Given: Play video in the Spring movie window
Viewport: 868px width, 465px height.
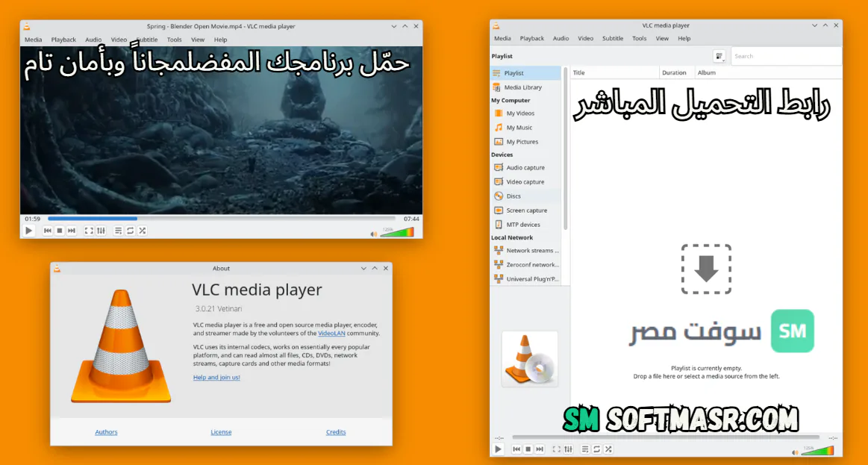Looking at the screenshot, I should click(x=29, y=231).
